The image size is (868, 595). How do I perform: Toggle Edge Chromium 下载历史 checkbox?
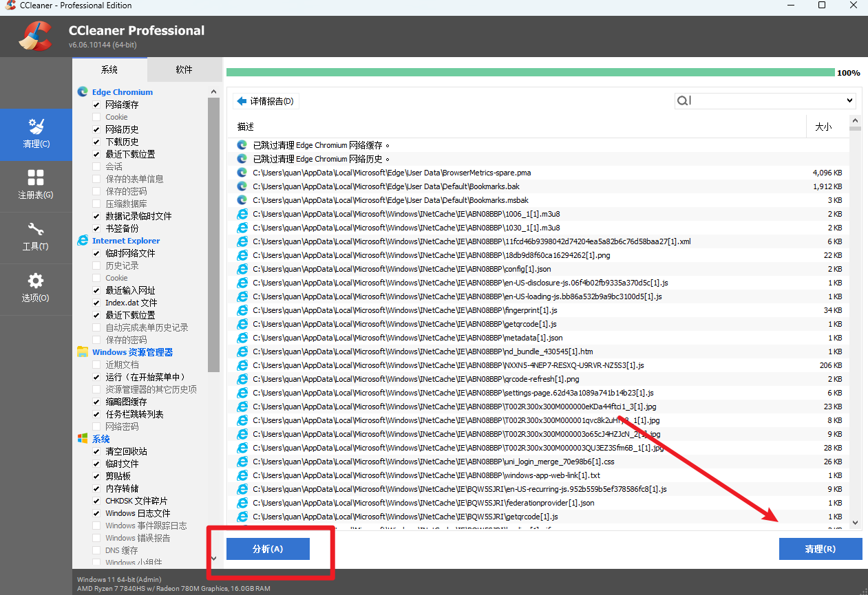[x=96, y=142]
